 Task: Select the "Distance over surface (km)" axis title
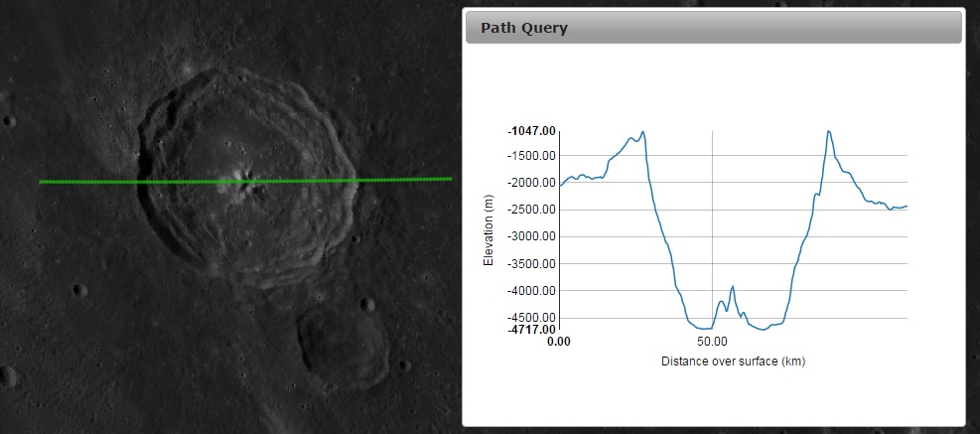(733, 362)
